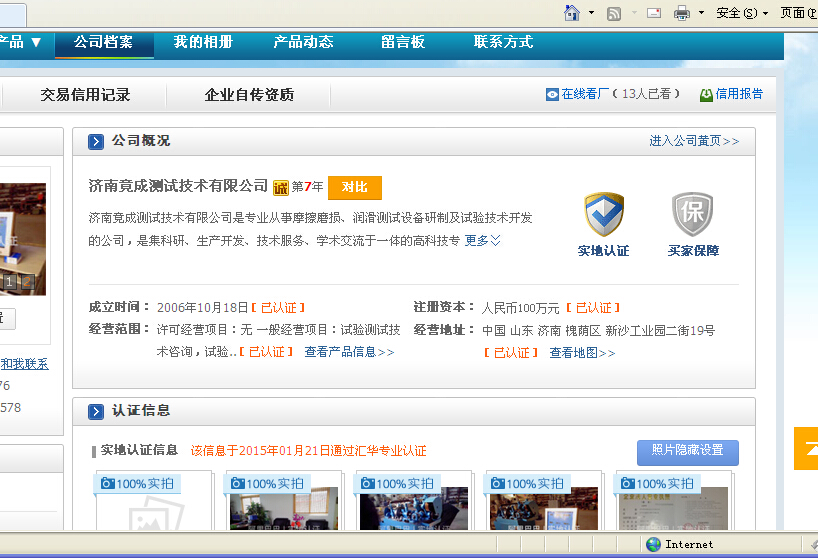Viewport: 818px width, 558px height.
Task: Select the 企业自传资质 sub-tab
Action: click(x=249, y=95)
